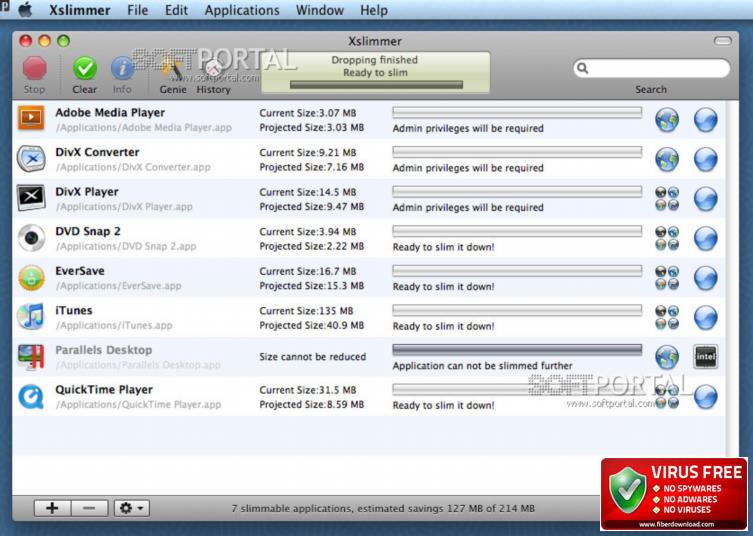The height and width of the screenshot is (536, 753).
Task: Click the architecture sphere for EverSave
Action: point(706,278)
